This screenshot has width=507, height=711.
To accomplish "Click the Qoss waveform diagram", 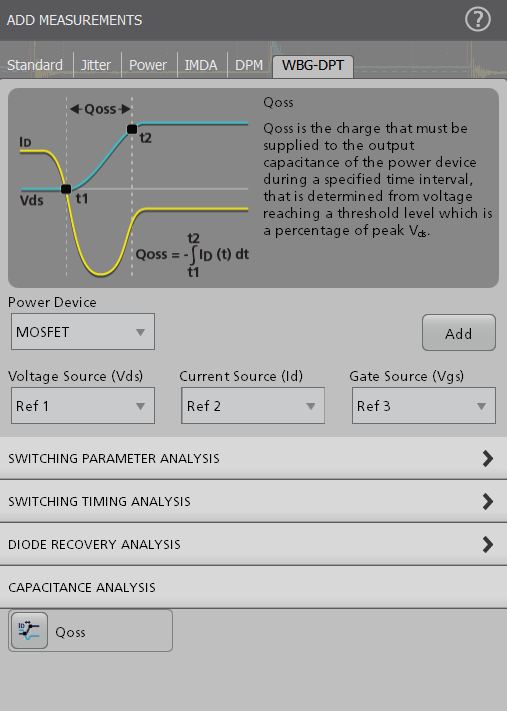I will click(134, 188).
